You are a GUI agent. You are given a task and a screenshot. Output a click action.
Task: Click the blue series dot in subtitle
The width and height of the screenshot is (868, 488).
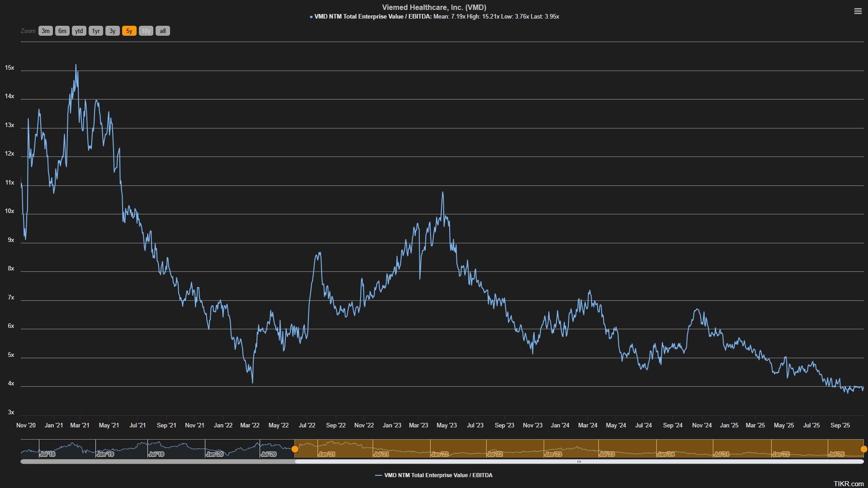(311, 17)
